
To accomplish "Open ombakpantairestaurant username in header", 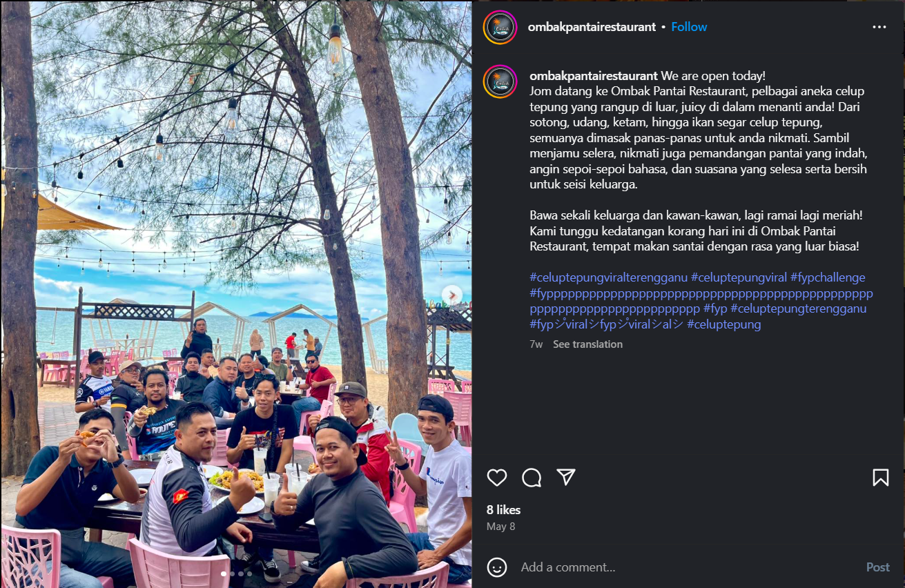I will 592,27.
